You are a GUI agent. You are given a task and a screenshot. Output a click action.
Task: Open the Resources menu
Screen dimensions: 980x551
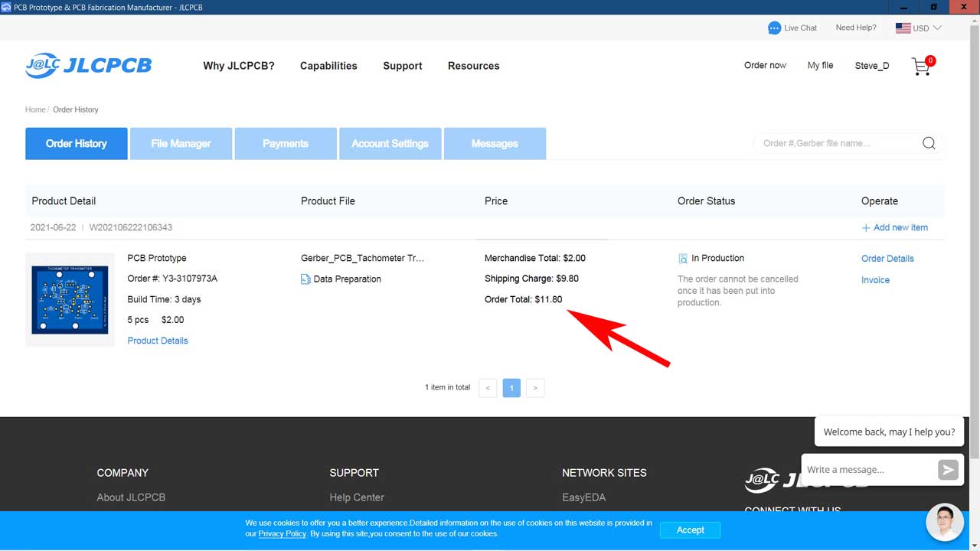pyautogui.click(x=474, y=66)
